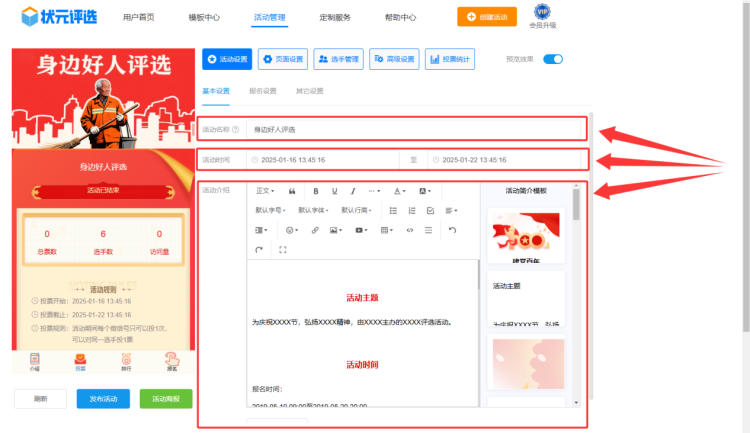
Task: Click the orange 创建活动 button
Action: pyautogui.click(x=494, y=17)
